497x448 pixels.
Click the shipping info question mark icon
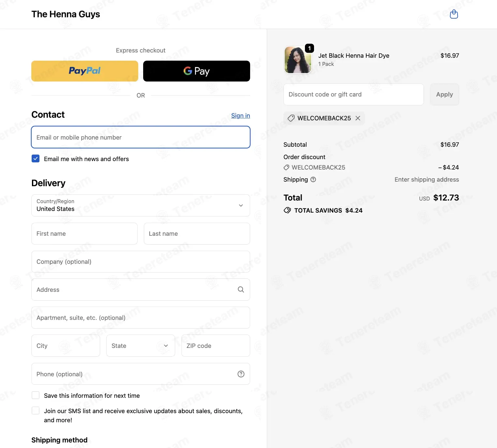[x=313, y=179]
